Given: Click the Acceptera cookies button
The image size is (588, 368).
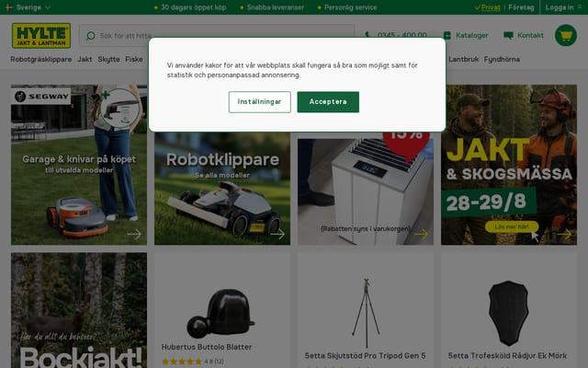Looking at the screenshot, I should (x=328, y=102).
